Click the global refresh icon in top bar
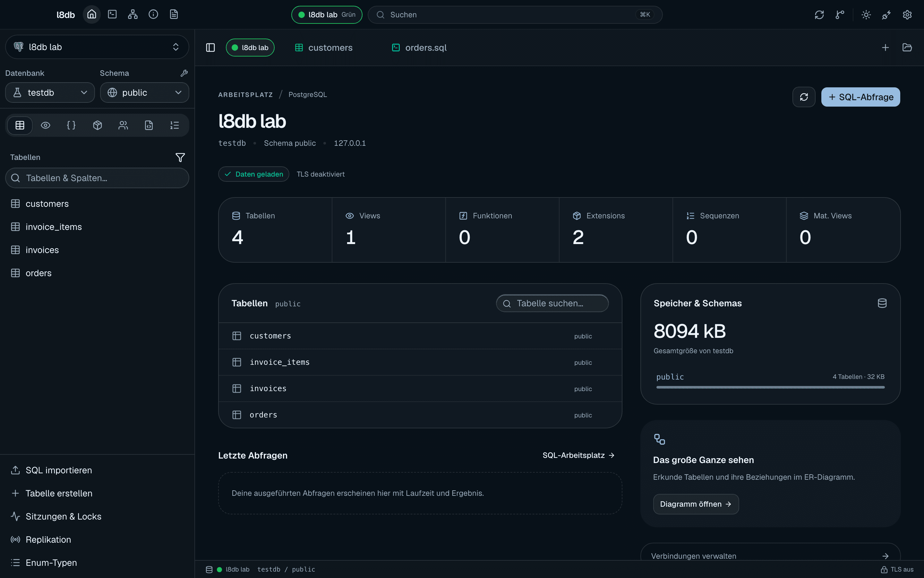 tap(819, 14)
